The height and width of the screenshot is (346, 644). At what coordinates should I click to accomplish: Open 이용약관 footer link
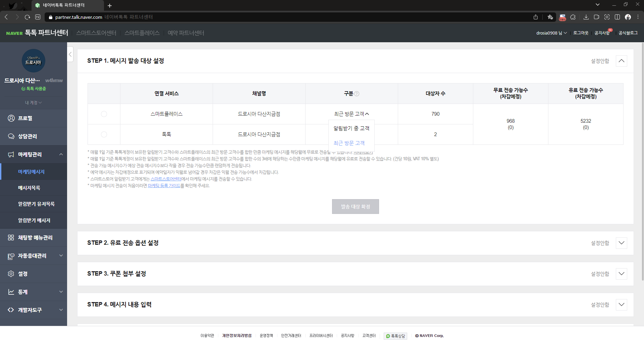(x=207, y=336)
